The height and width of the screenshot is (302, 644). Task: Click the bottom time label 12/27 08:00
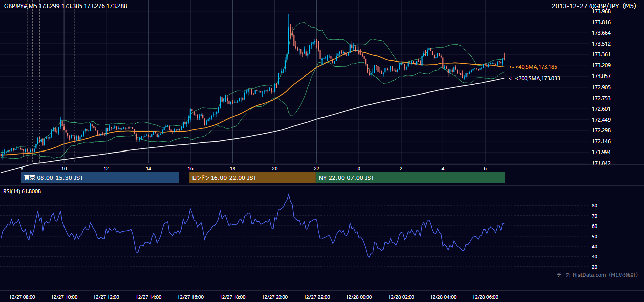click(22, 297)
